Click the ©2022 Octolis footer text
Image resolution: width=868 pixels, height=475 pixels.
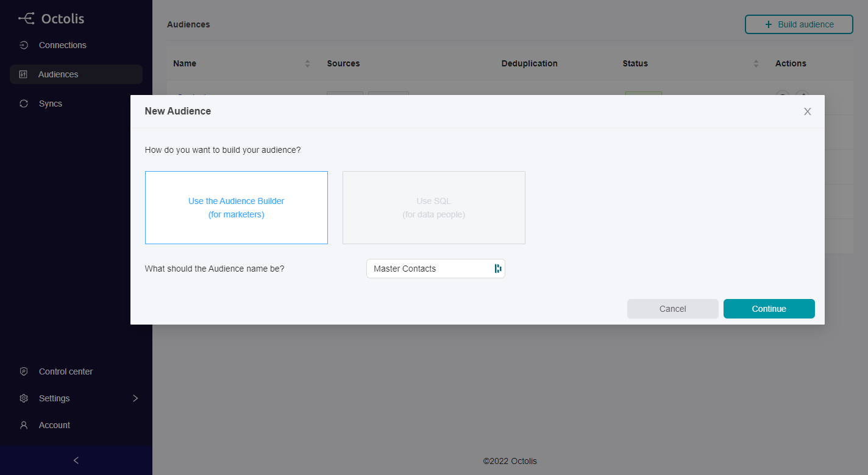click(510, 461)
